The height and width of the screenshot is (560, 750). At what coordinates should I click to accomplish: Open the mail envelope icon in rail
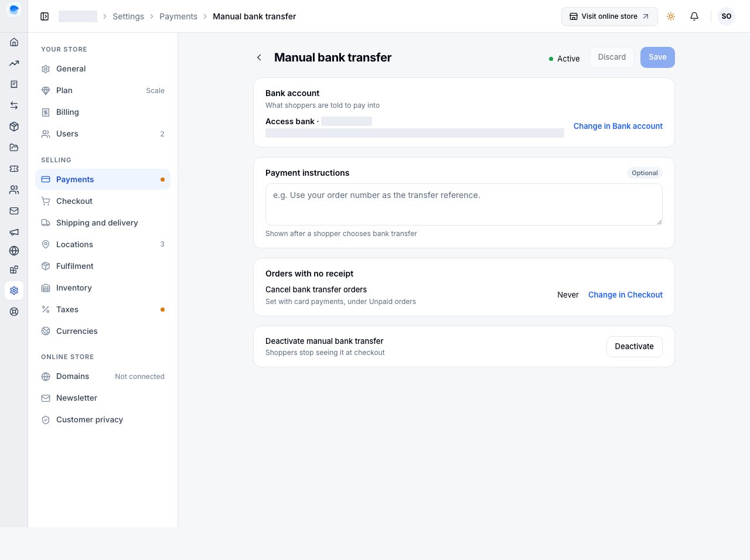click(14, 211)
